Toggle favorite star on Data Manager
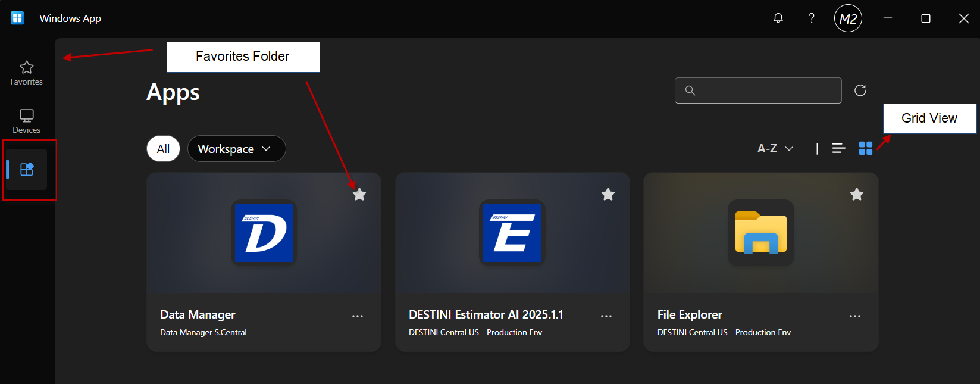This screenshot has height=384, width=980. [x=359, y=194]
